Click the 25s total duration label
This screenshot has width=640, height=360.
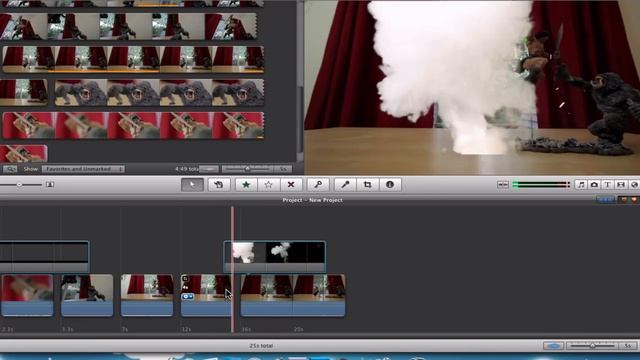(261, 346)
